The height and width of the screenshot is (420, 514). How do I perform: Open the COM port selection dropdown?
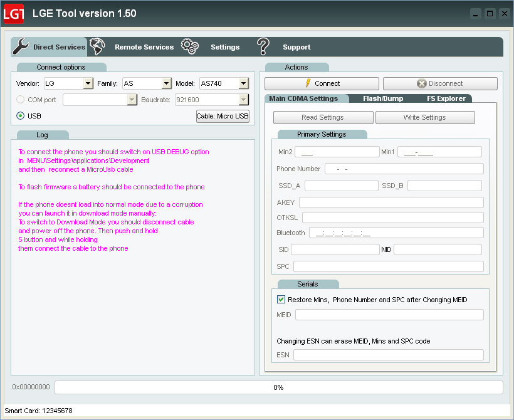click(x=132, y=100)
